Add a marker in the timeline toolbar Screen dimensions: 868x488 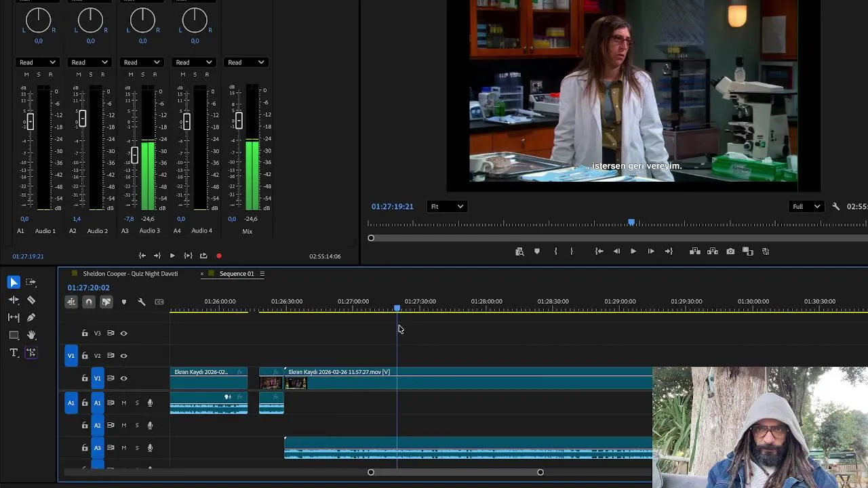(123, 302)
